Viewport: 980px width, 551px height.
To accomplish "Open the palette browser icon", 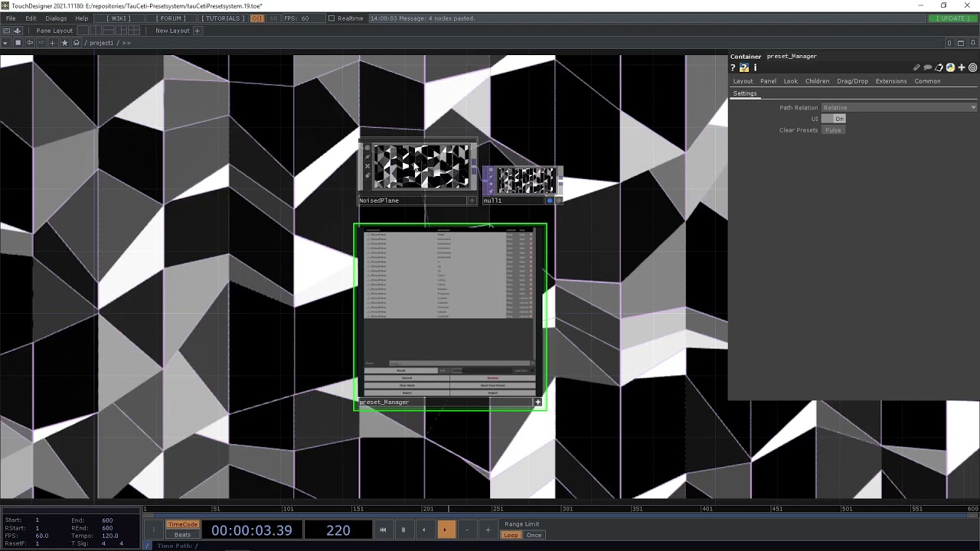I will coord(7,31).
